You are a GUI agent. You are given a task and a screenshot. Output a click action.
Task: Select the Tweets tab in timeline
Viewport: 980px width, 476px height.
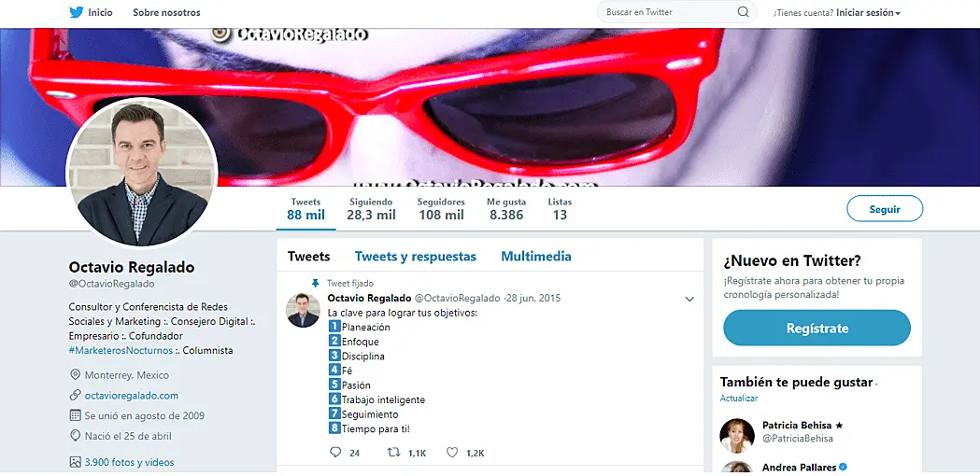pyautogui.click(x=308, y=256)
